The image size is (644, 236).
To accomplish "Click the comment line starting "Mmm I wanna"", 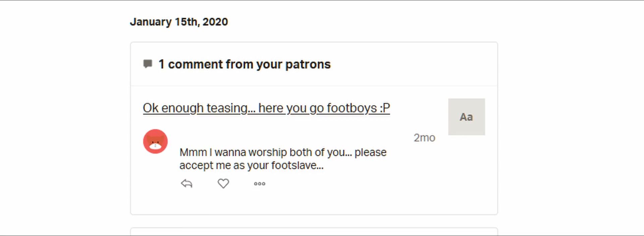I will coord(283,152).
